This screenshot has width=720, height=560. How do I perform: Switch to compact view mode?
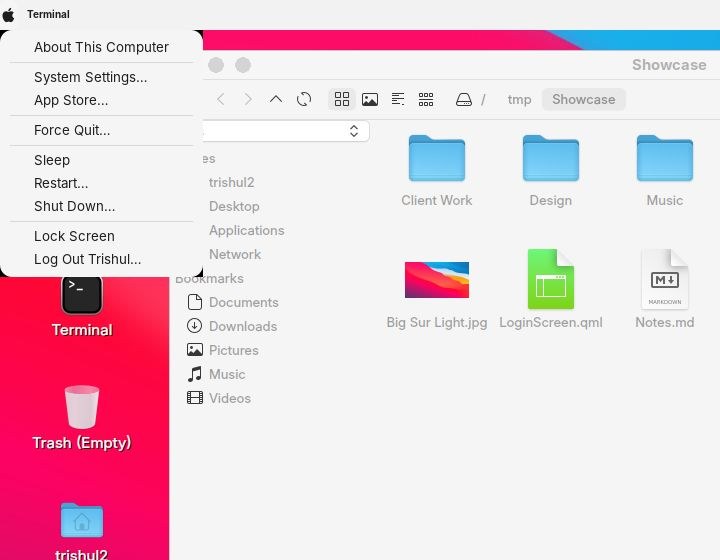426,99
